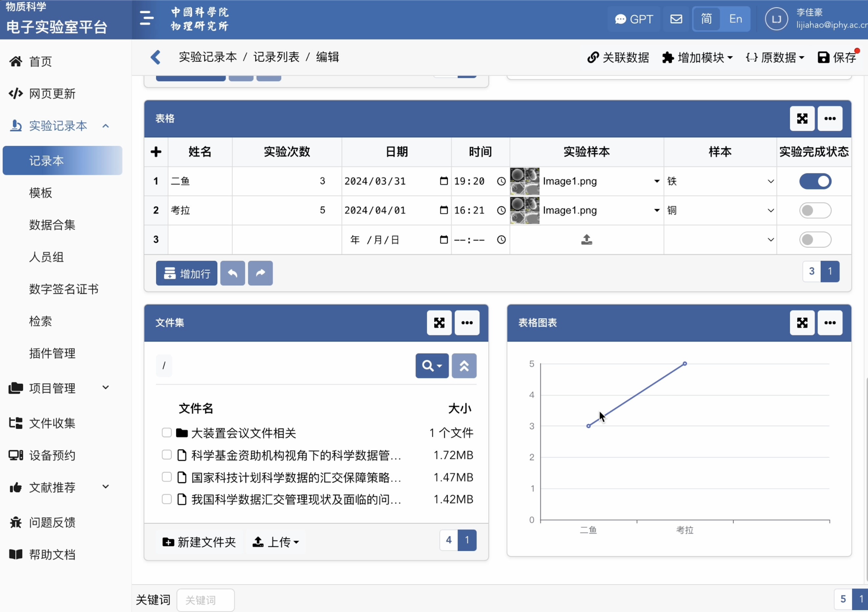Click the plus icon in table header

156,152
